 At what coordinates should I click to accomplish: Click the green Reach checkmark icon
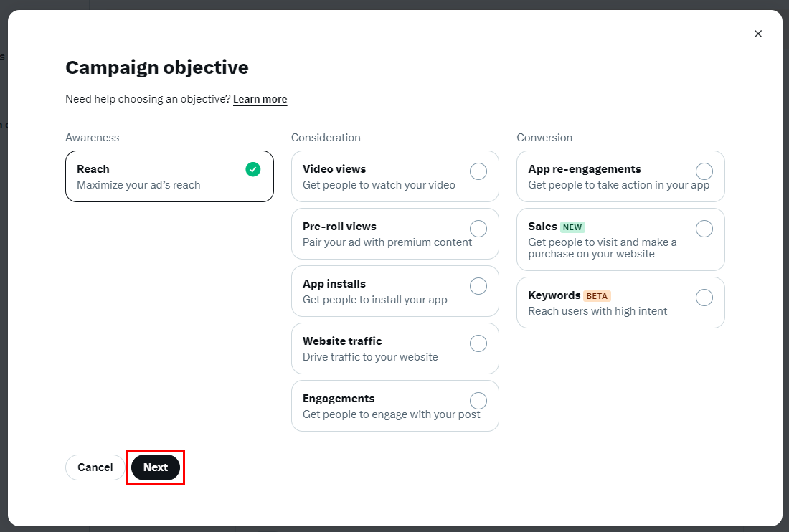pyautogui.click(x=252, y=169)
